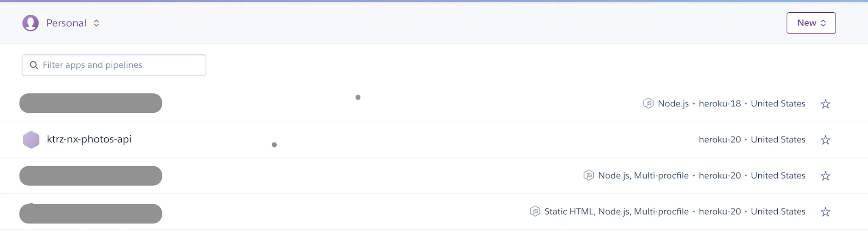868x245 pixels.
Task: Star the ktrz-nx-photos-api app
Action: 826,139
